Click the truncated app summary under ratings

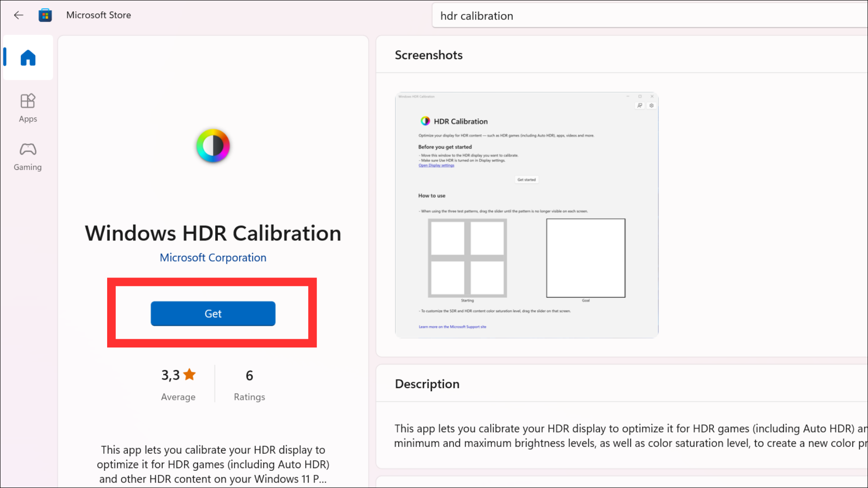click(213, 464)
